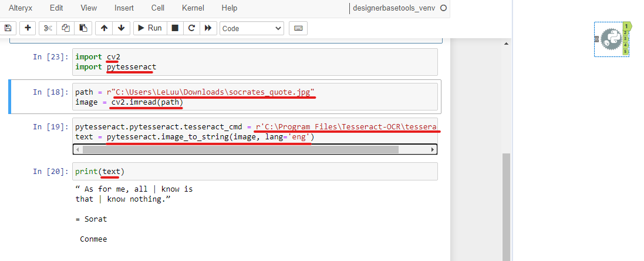
Task: Click the kernel idle status circle
Action: [x=443, y=8]
